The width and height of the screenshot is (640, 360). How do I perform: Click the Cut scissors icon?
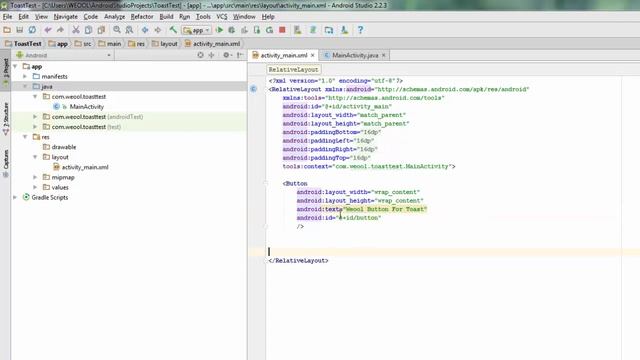point(76,30)
